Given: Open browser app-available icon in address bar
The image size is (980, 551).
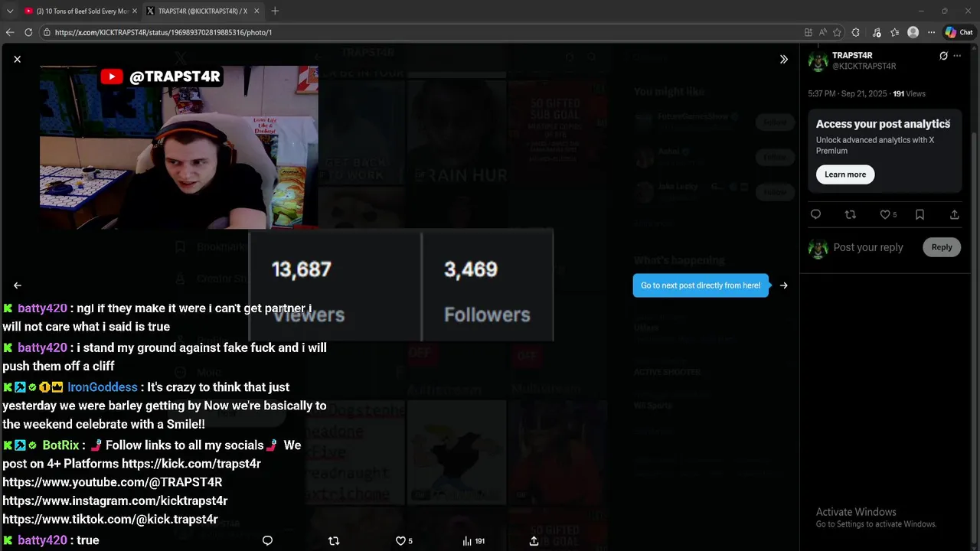Looking at the screenshot, I should [808, 32].
